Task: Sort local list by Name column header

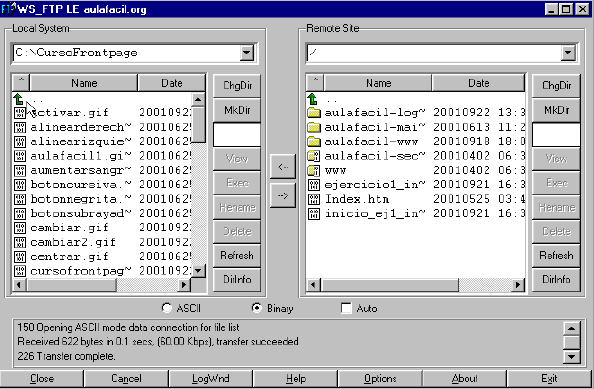Action: pyautogui.click(x=84, y=83)
